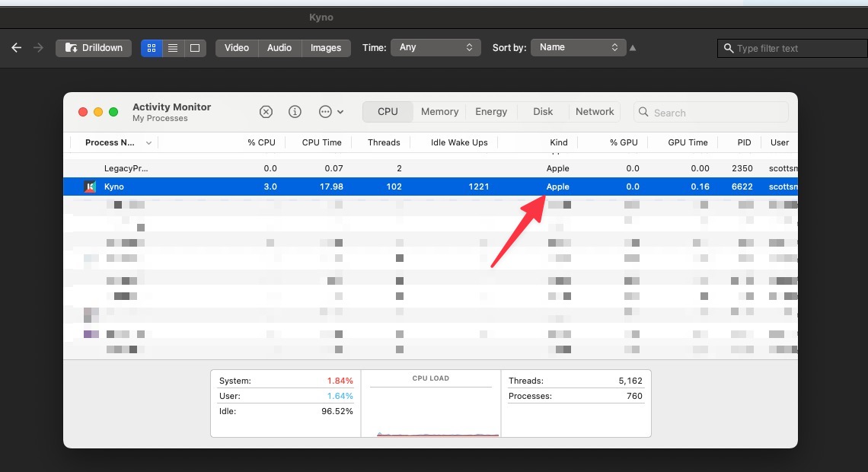
Task: Click the Search magnifier icon in Activity Monitor
Action: click(x=643, y=113)
